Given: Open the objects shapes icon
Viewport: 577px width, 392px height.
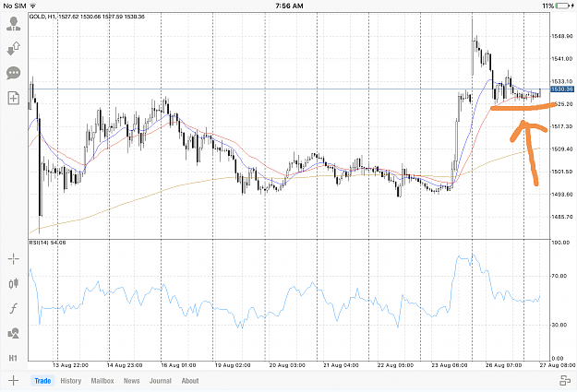Looking at the screenshot, I should pos(14,333).
